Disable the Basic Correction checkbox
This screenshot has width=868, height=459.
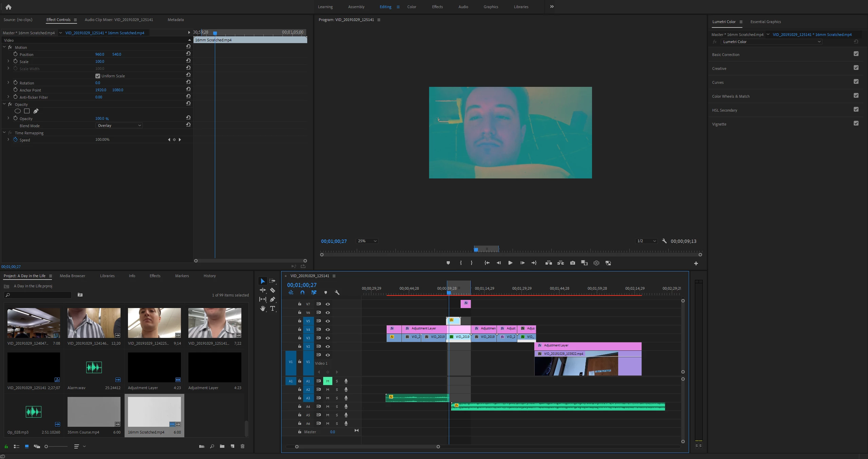[x=856, y=54]
